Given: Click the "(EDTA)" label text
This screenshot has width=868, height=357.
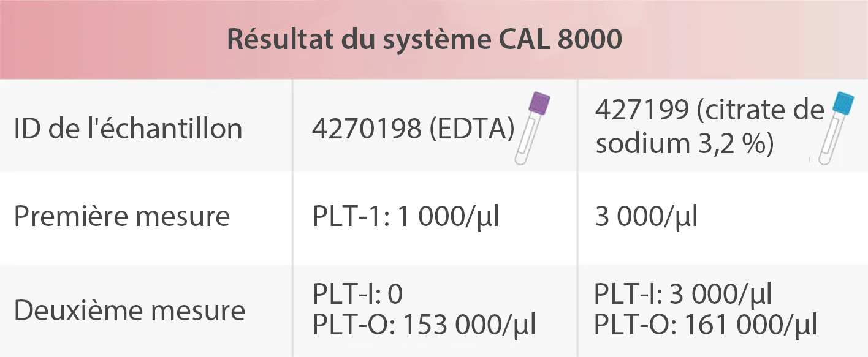Looking at the screenshot, I should click(x=470, y=129).
